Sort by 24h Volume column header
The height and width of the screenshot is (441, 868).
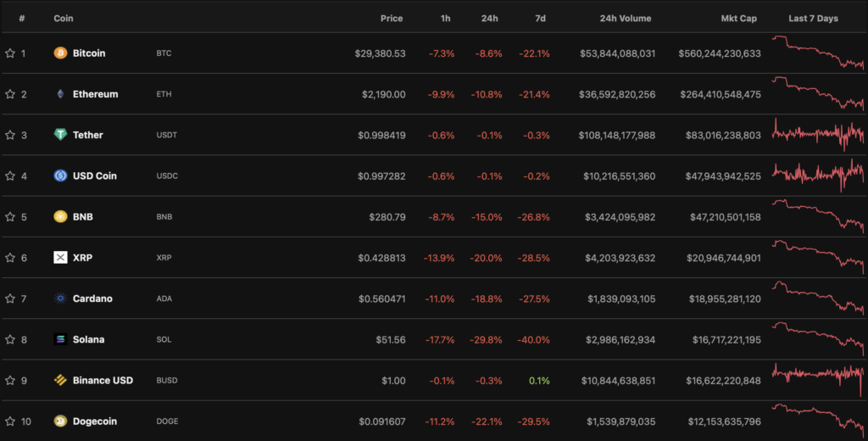coord(625,18)
